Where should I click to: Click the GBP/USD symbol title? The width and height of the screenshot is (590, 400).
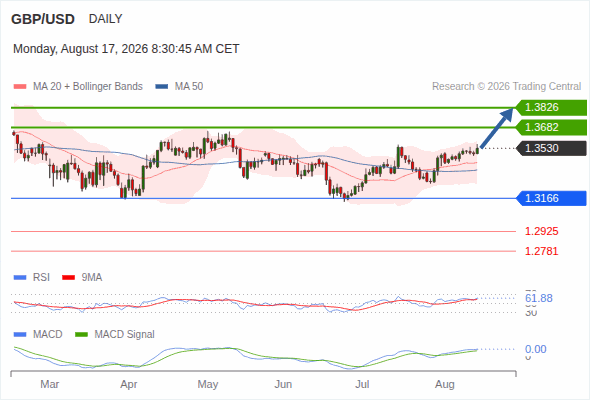point(43,19)
